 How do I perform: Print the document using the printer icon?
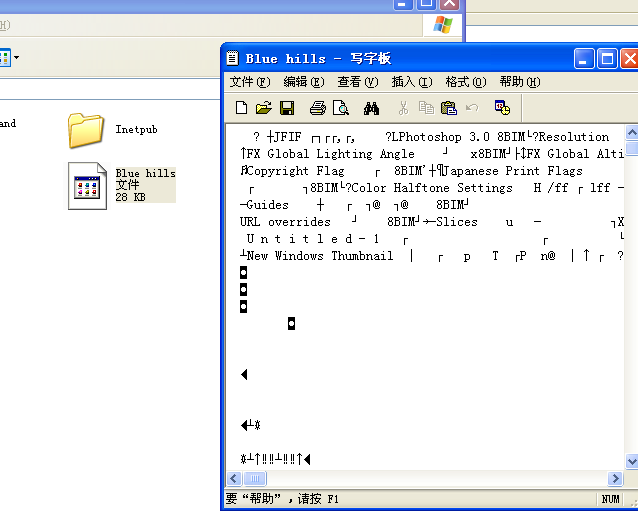tap(318, 108)
